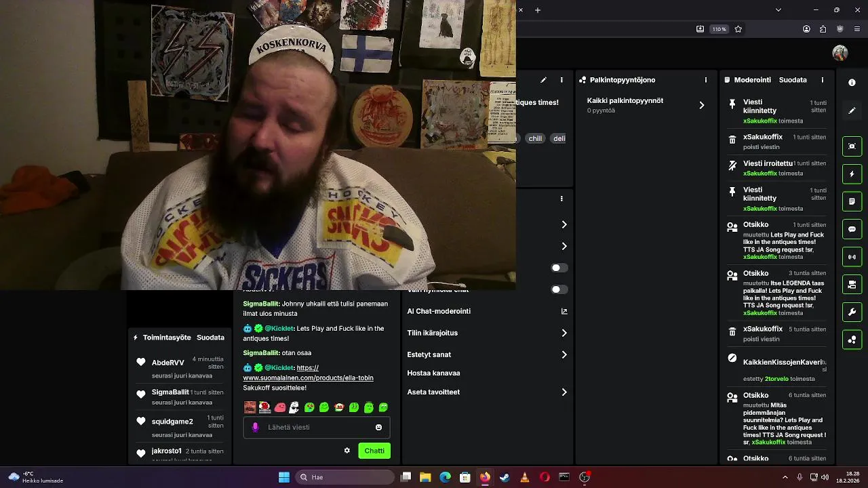This screenshot has height=488, width=868.
Task: Click the squidgame2 follower entry
Action: click(180, 426)
